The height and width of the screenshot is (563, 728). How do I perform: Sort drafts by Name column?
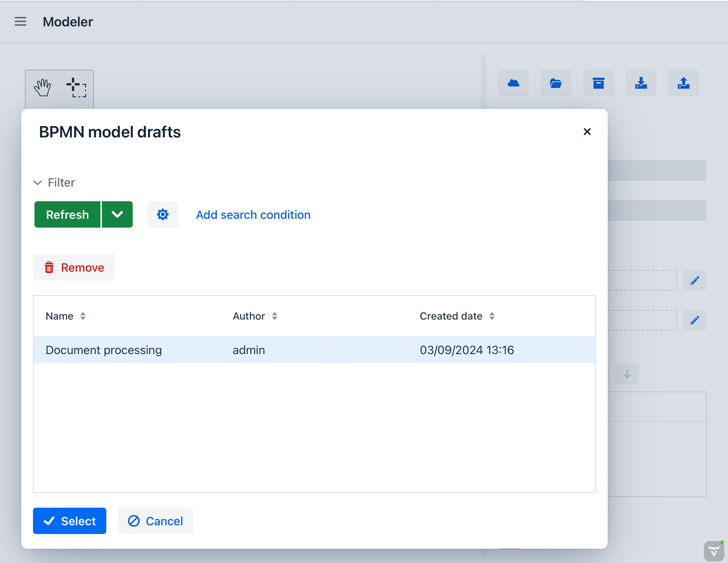(x=83, y=316)
